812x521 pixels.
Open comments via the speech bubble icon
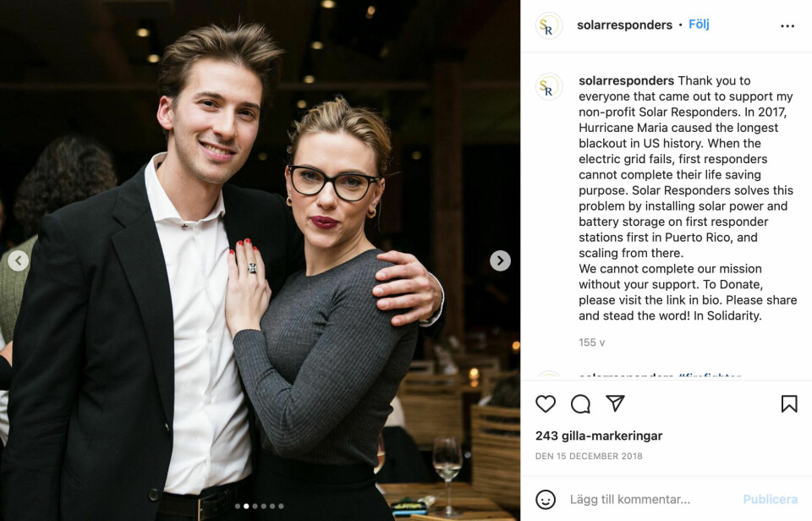coord(580,404)
